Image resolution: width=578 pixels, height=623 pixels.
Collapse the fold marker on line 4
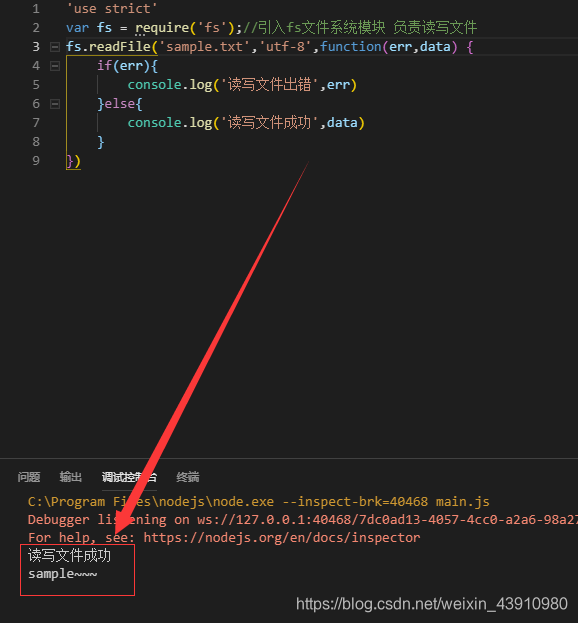pos(55,66)
